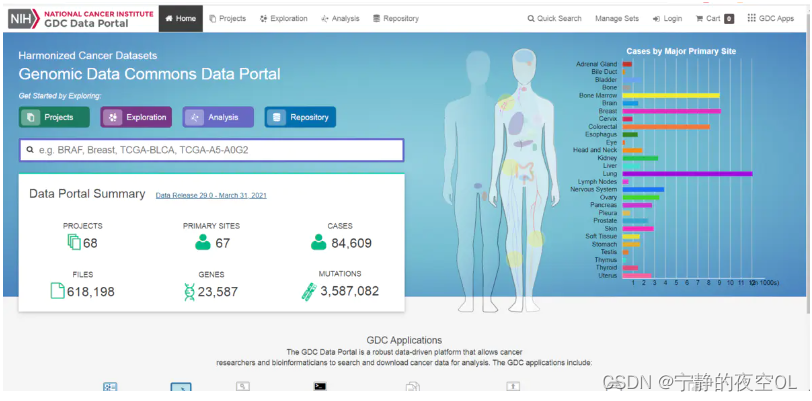Click the Colorectal bar in the chart
Viewport: 812px width, 401px height.
click(666, 126)
